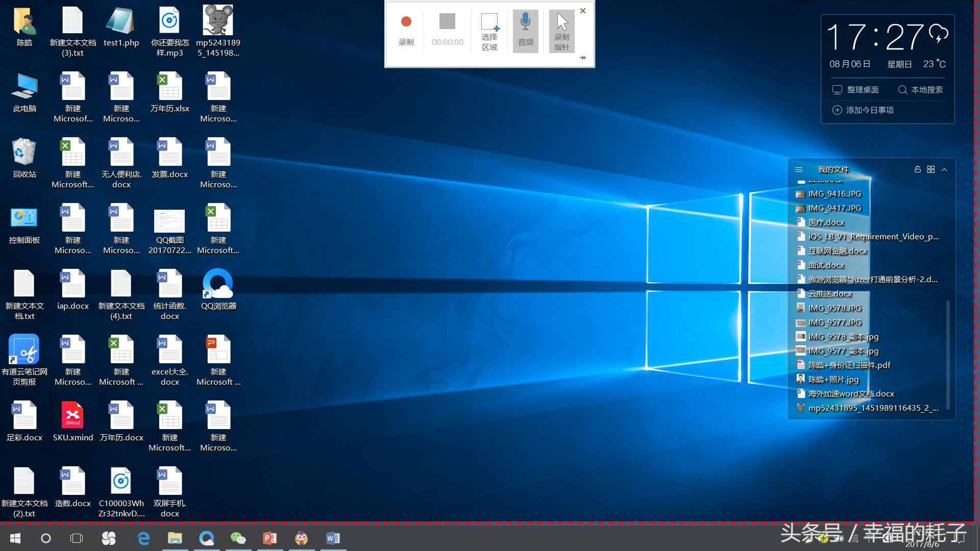Select 陈皓+身份证扫描件.pdf in file list
980x551 pixels.
848,365
